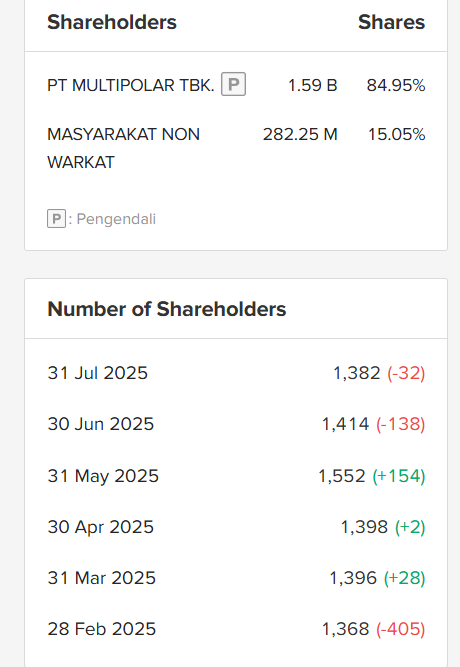Viewport: 460px width, 667px height.
Task: Click the red -32 change value
Action: tap(406, 373)
